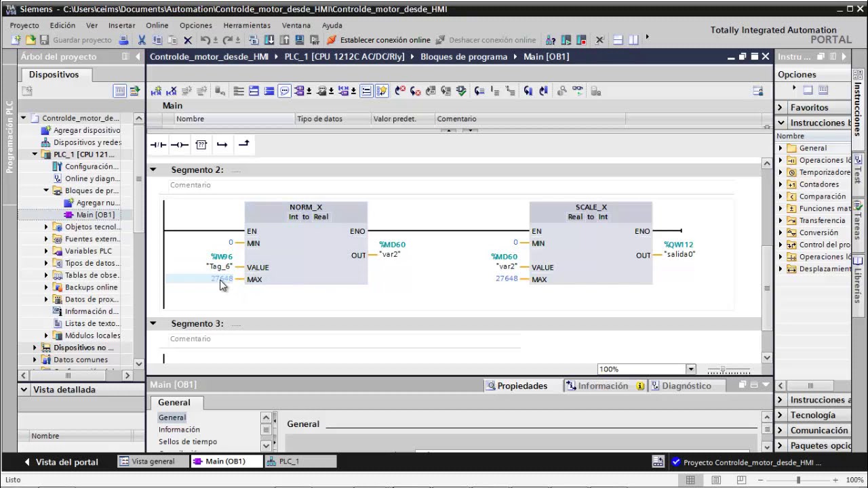Click the open project icon

pos(30,40)
